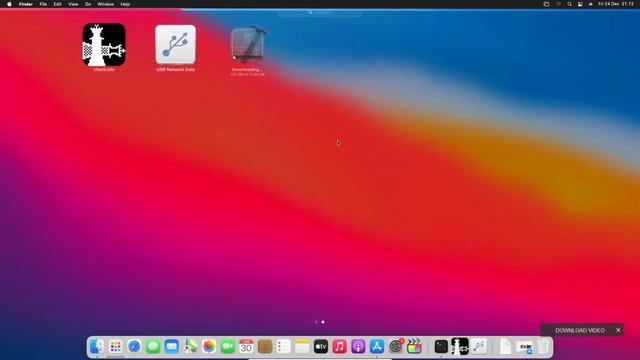Image resolution: width=640 pixels, height=360 pixels.
Task: Start FaceTime from the Dock
Action: [228, 347]
